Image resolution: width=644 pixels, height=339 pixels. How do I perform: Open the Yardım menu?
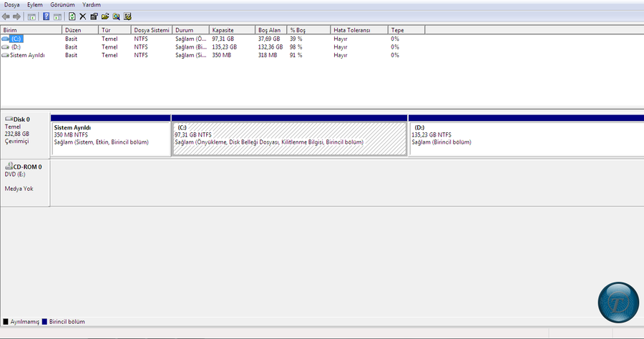pyautogui.click(x=91, y=5)
